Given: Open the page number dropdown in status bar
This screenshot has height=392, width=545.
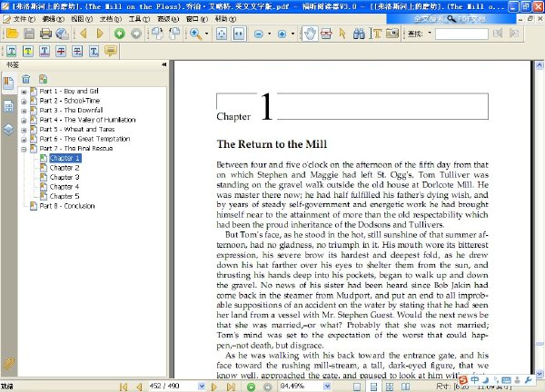Looking at the screenshot, I should tap(202, 386).
